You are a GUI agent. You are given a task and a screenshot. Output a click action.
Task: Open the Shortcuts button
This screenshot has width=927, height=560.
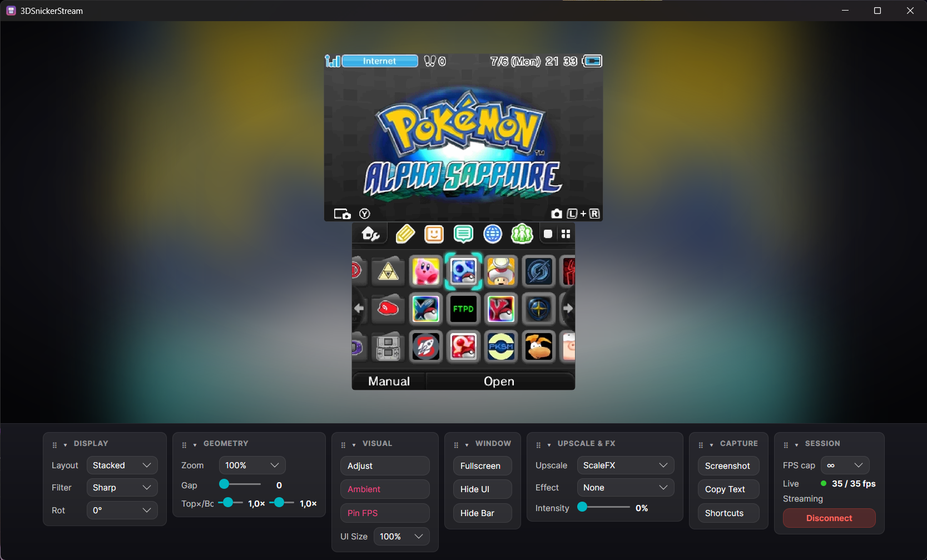point(728,513)
